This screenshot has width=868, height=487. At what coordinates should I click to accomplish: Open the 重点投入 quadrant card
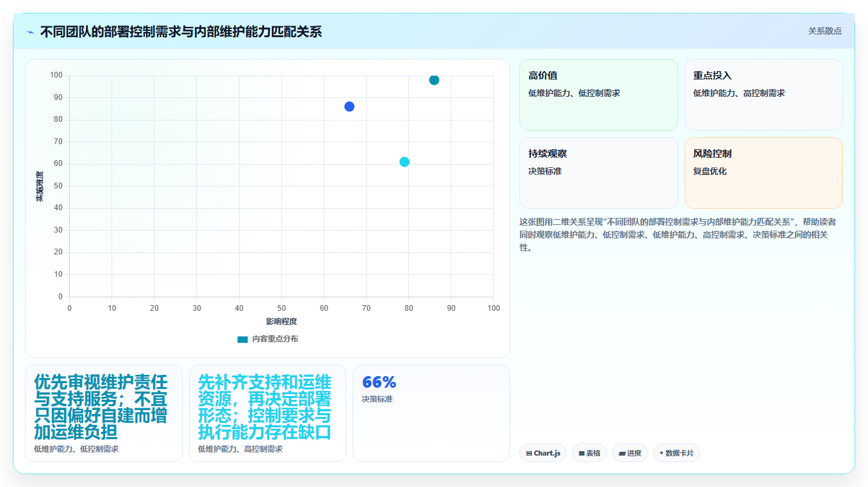[x=764, y=95]
